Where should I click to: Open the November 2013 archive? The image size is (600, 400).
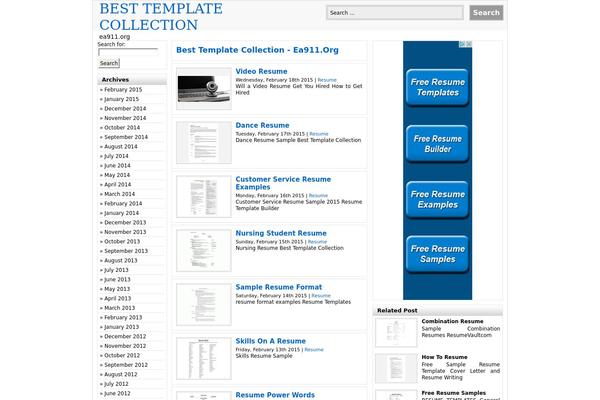pyautogui.click(x=125, y=232)
